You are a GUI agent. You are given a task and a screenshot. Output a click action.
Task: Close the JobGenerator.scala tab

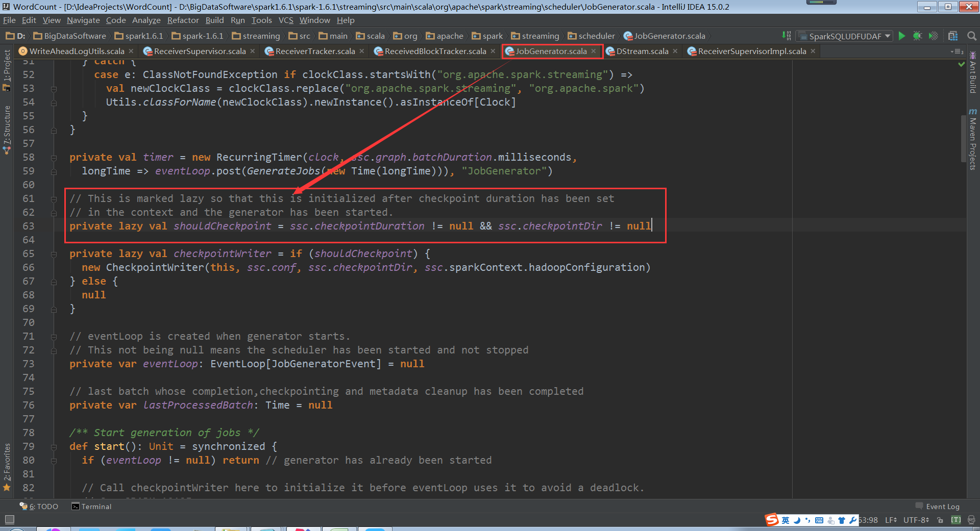click(594, 51)
